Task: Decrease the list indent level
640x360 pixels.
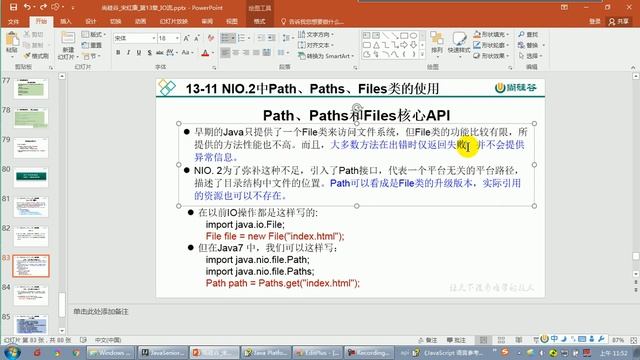Action: pos(261,38)
